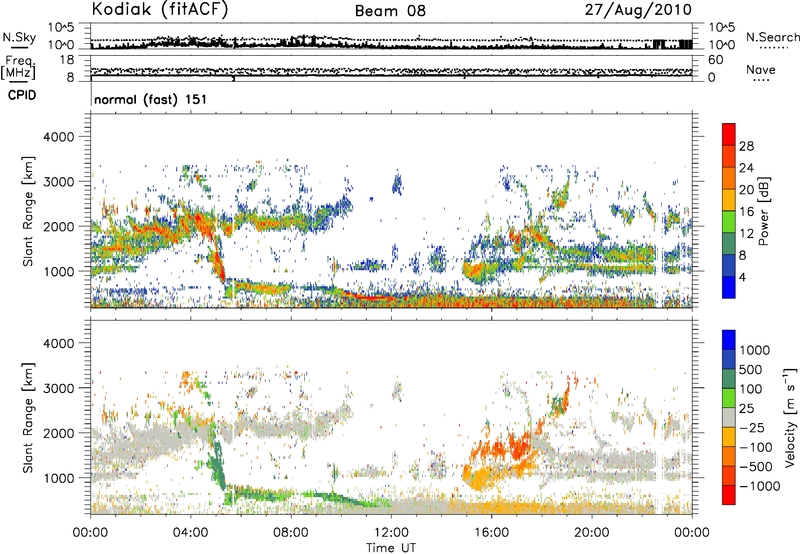Click the "Kodiak (fitACF)" plot title
The height and width of the screenshot is (554, 800).
point(160,10)
